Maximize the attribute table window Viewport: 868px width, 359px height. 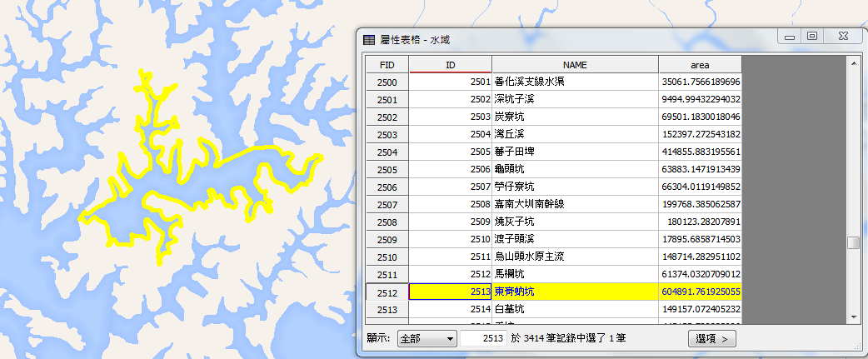812,36
